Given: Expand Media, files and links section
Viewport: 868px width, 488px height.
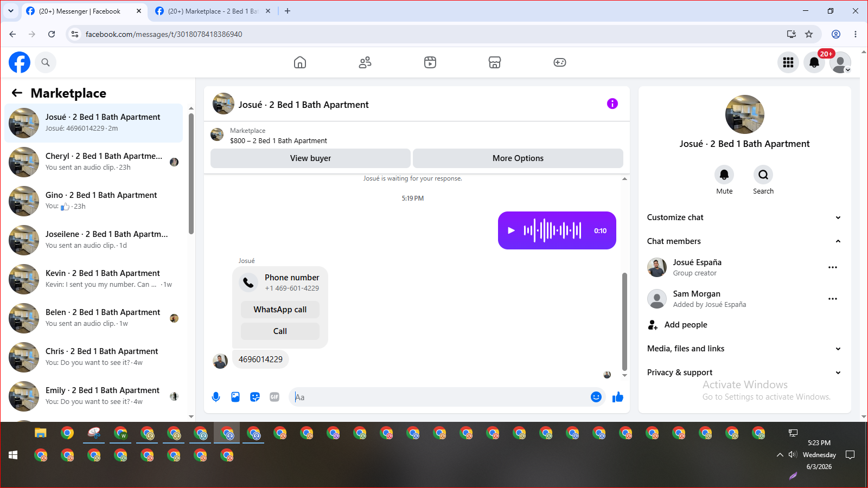Looking at the screenshot, I should pos(744,349).
